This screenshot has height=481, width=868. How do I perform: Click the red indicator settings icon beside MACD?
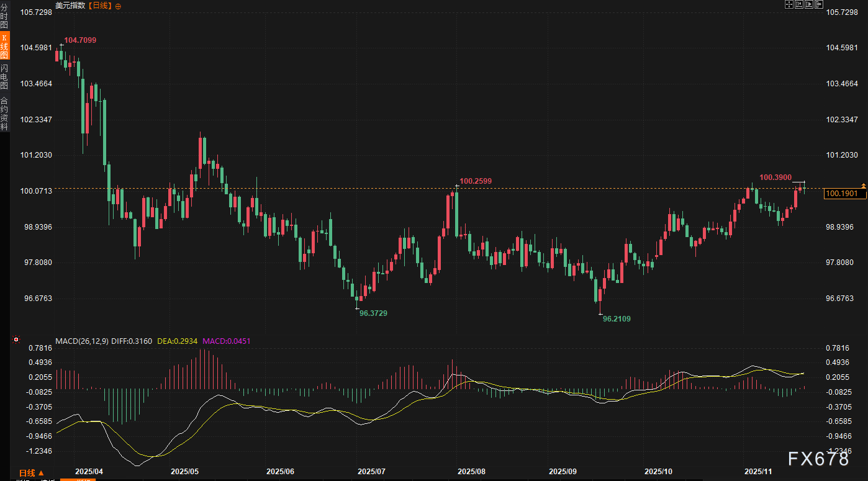16,340
